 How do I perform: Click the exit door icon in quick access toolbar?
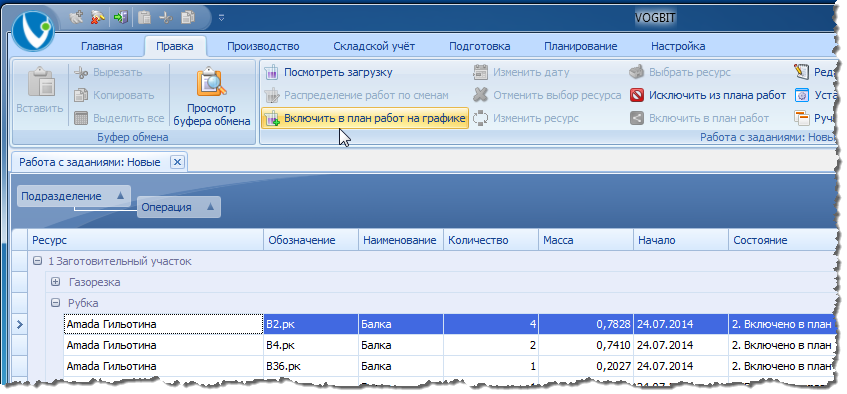[x=120, y=17]
